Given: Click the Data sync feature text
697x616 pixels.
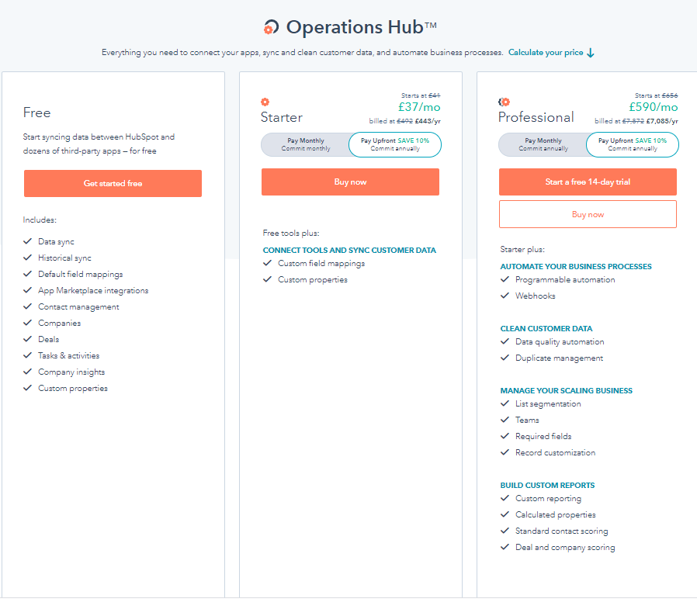Looking at the screenshot, I should pyautogui.click(x=56, y=242).
